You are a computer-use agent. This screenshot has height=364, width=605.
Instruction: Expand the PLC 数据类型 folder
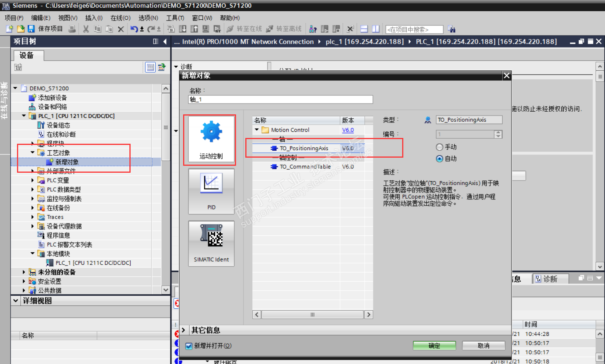(32, 189)
